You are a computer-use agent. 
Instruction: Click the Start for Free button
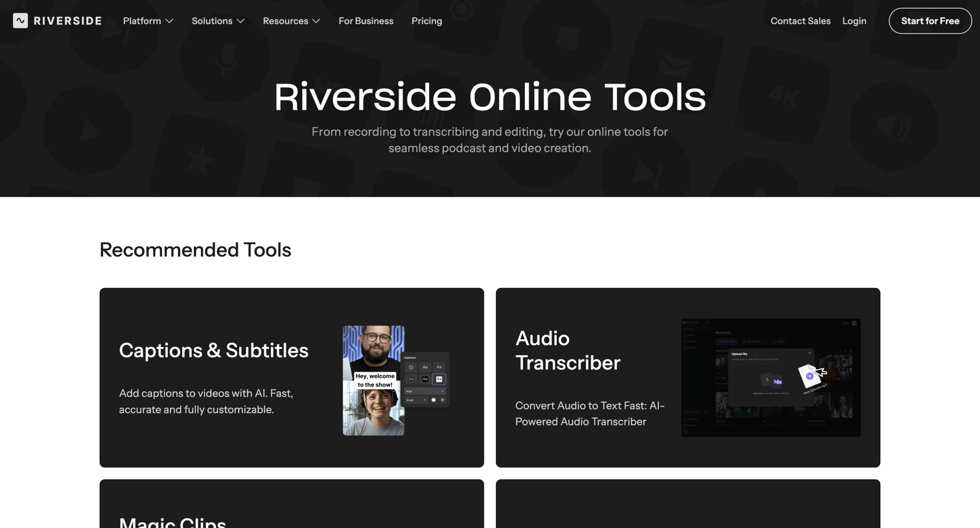[930, 21]
